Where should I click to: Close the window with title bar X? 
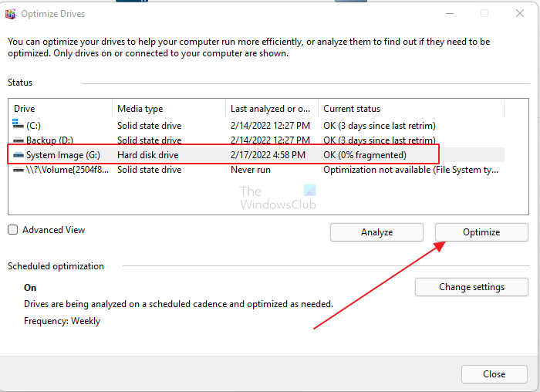point(521,13)
